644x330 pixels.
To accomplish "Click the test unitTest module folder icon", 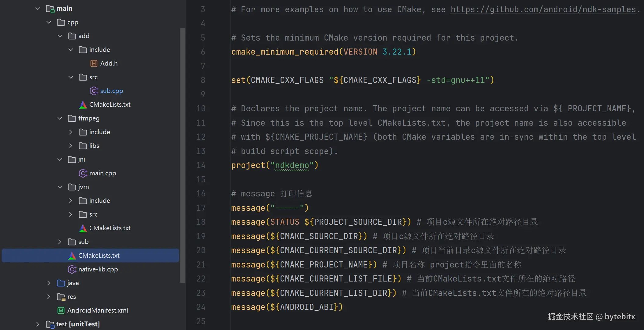I will pyautogui.click(x=50, y=324).
